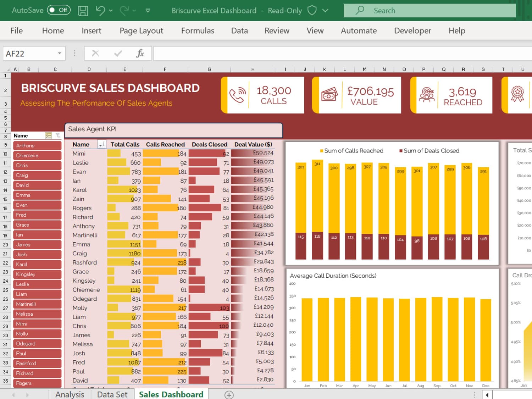The width and height of the screenshot is (532, 399).
Task: Toggle the AutoSave switch
Action: point(59,10)
